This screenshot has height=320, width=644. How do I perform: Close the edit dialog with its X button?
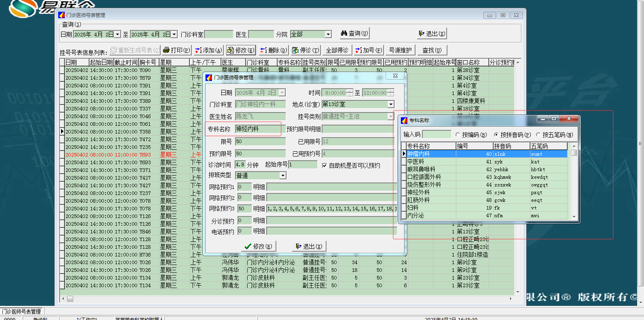click(x=395, y=76)
